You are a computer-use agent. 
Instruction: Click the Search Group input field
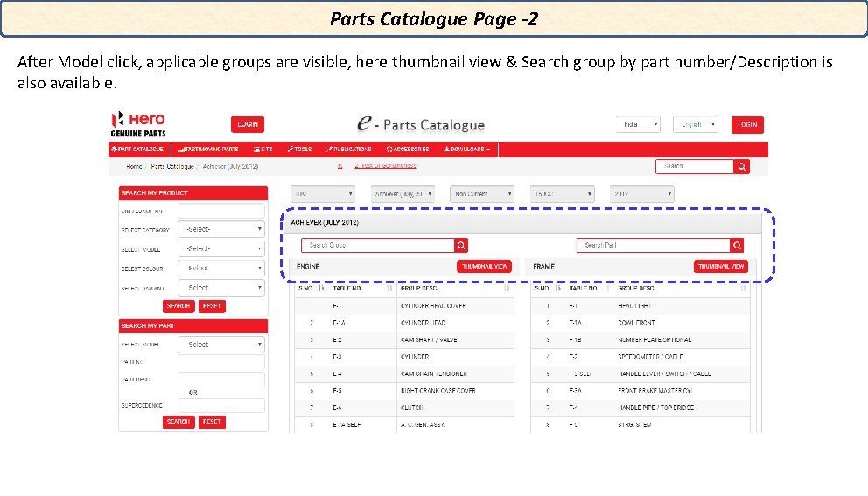(x=377, y=245)
